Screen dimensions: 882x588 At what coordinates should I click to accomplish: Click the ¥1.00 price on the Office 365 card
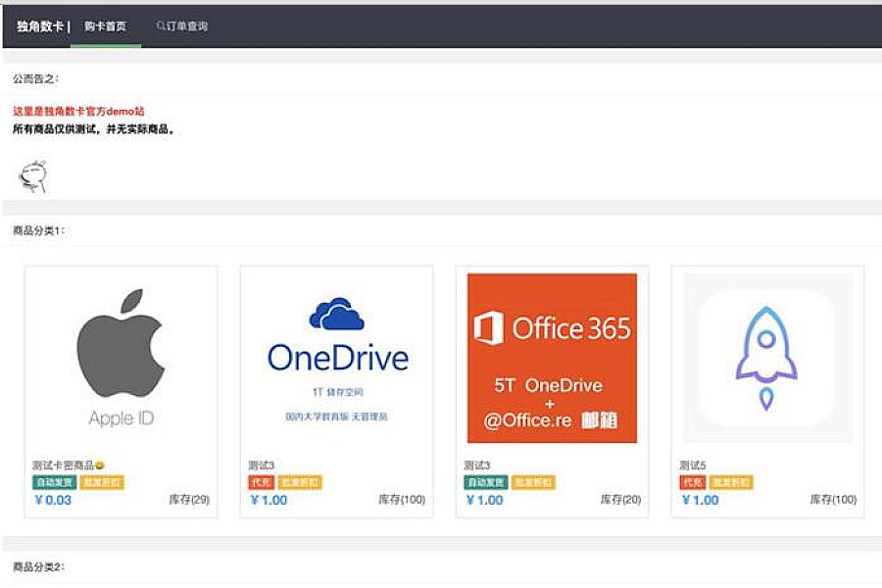point(484,500)
